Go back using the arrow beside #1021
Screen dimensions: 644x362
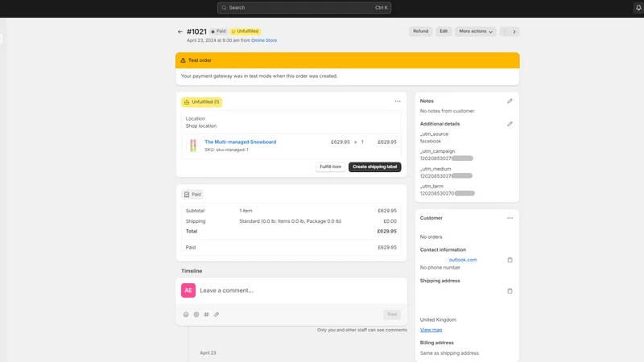[x=180, y=31]
